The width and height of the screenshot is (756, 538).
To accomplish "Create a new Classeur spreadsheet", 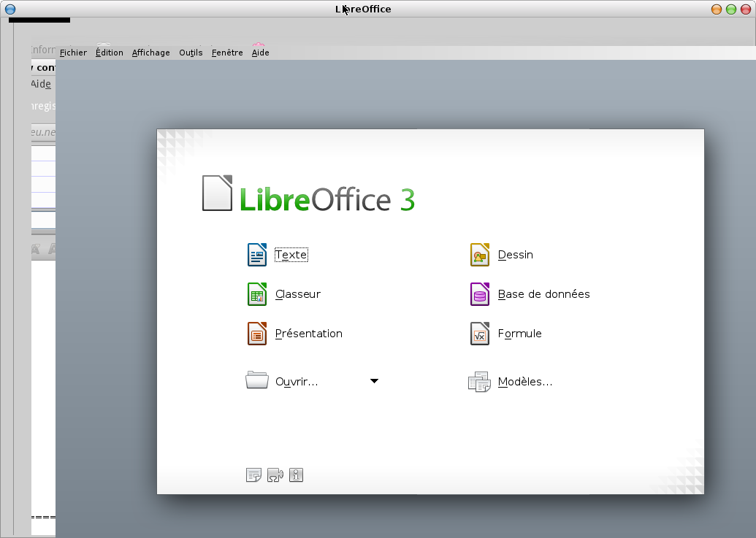I will pyautogui.click(x=283, y=293).
